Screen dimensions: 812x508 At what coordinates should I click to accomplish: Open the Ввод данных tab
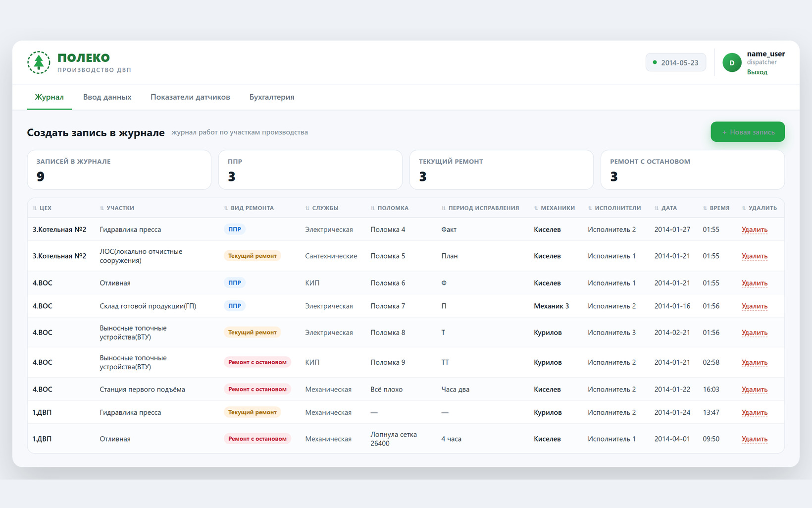pyautogui.click(x=107, y=97)
